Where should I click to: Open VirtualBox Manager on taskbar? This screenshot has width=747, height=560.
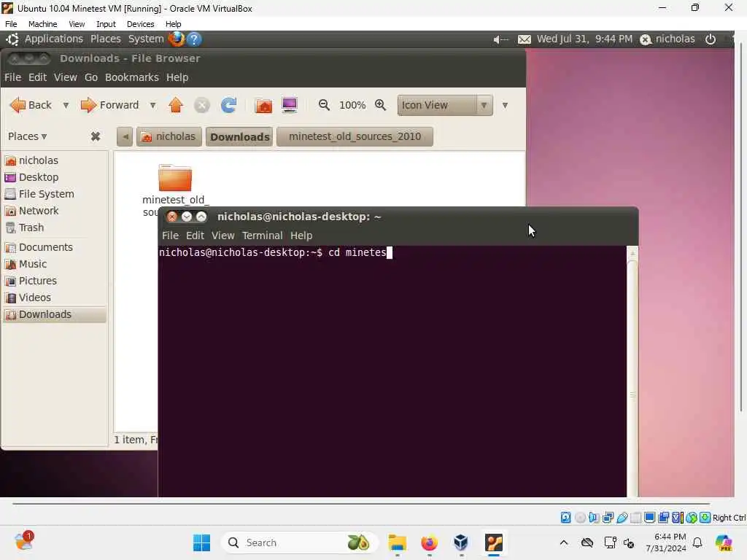(461, 542)
